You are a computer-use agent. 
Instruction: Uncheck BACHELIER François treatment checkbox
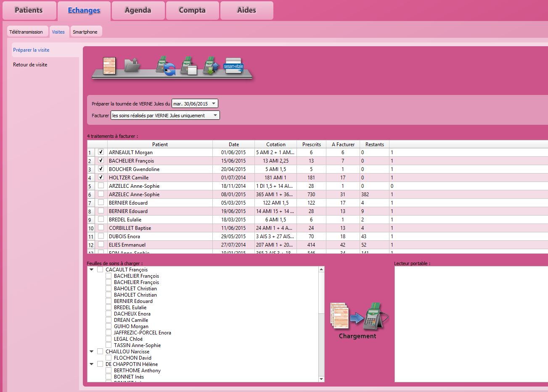tap(101, 160)
